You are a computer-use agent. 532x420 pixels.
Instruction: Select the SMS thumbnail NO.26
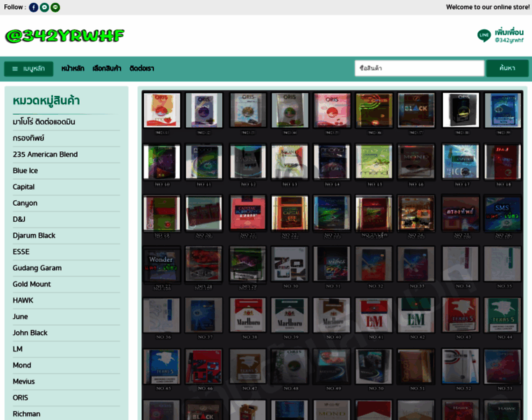coord(503,213)
